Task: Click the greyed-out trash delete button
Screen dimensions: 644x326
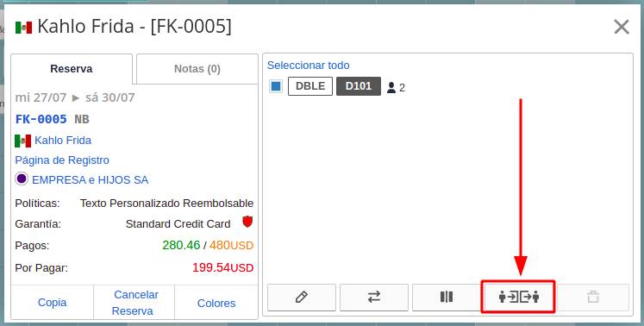Action: click(592, 297)
